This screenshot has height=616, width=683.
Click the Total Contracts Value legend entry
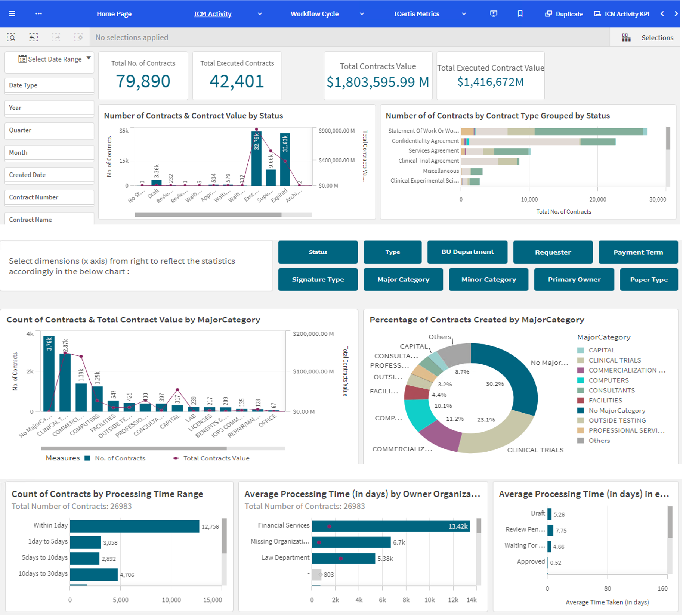211,458
